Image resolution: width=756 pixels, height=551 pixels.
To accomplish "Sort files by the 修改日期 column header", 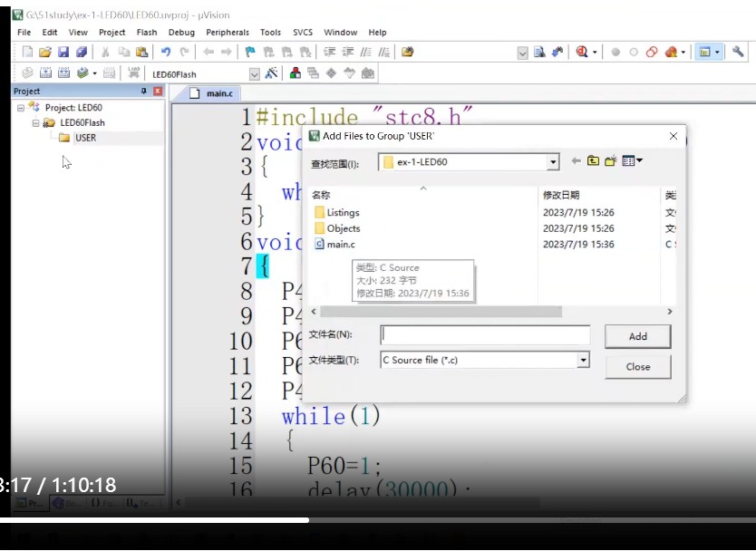I will click(561, 195).
